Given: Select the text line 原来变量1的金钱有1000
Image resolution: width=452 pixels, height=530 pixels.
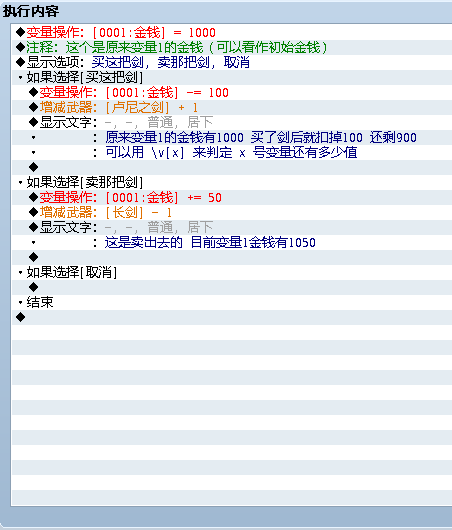Looking at the screenshot, I should coord(232,138).
